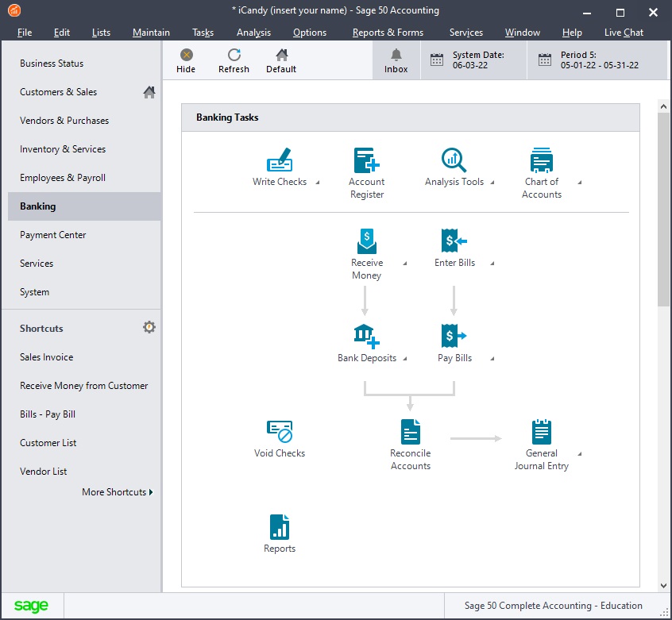Open Services in the navigation sidebar

click(84, 264)
